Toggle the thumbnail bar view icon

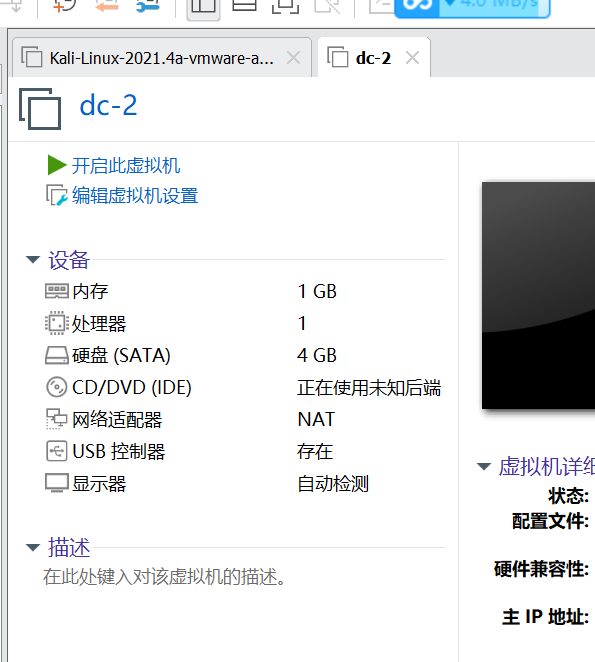244,6
